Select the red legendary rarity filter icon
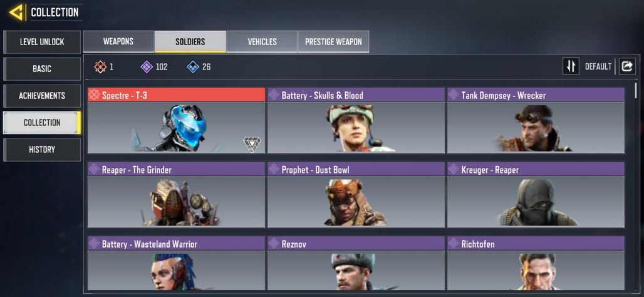 click(x=100, y=66)
